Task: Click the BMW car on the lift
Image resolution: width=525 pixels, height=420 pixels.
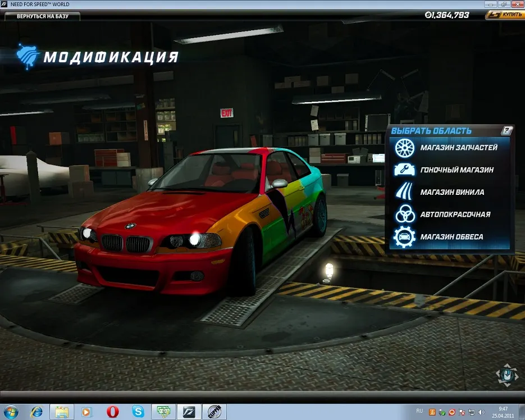Action: pyautogui.click(x=201, y=221)
